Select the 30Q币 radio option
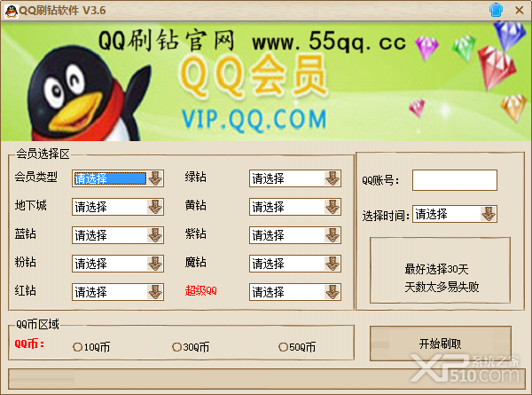The width and height of the screenshot is (532, 395). tap(176, 347)
